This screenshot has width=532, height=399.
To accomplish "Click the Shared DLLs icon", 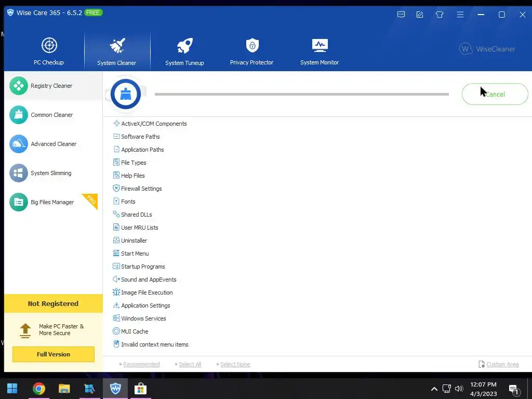I will tap(116, 214).
